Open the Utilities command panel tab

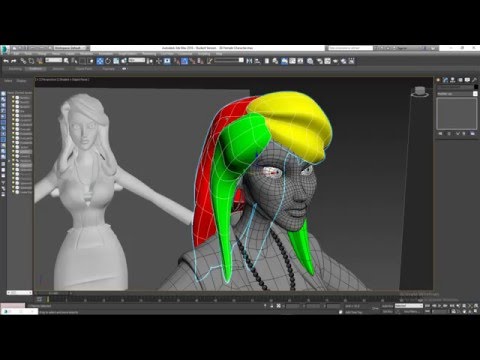pos(475,80)
